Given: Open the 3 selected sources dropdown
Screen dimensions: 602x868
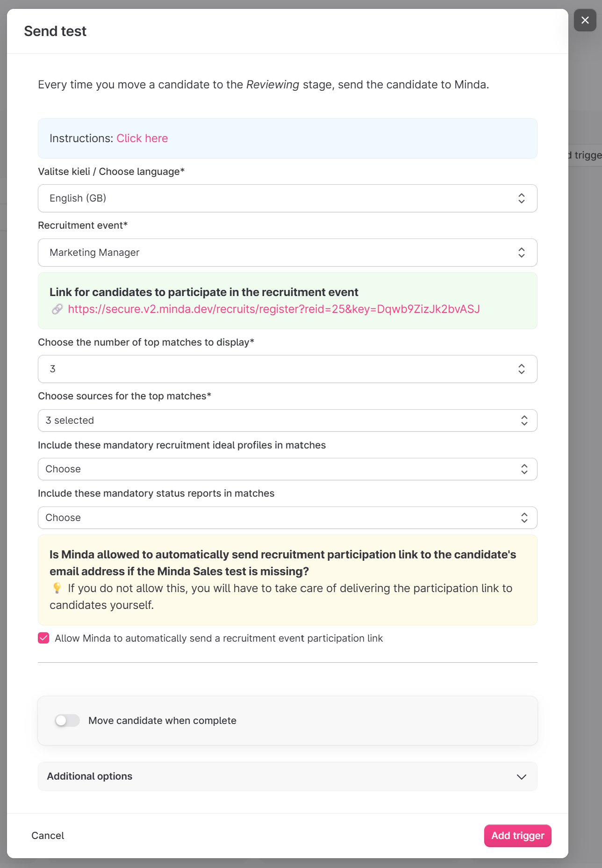Looking at the screenshot, I should tap(280, 420).
